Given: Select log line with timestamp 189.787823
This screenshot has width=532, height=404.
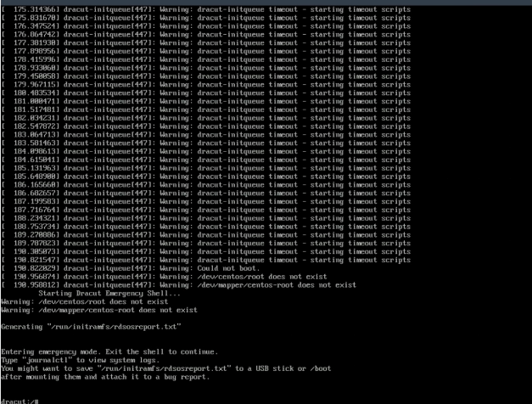Looking at the screenshot, I should pos(206,243).
